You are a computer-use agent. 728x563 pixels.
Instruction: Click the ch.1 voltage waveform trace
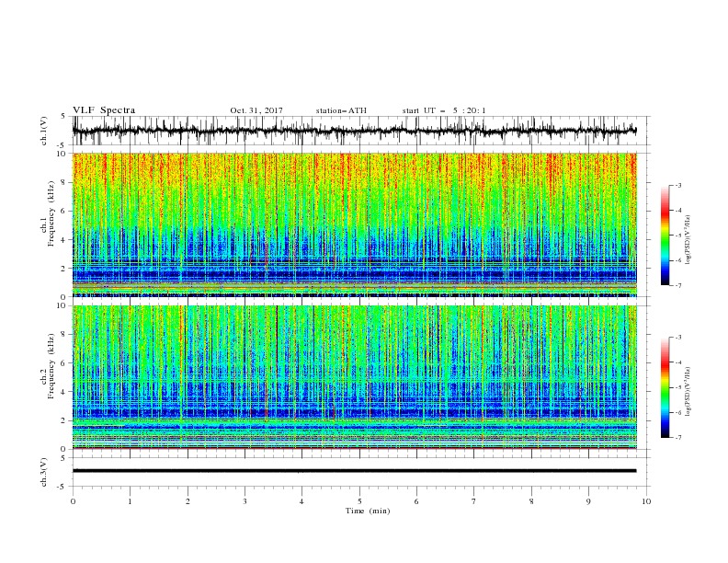click(354, 131)
